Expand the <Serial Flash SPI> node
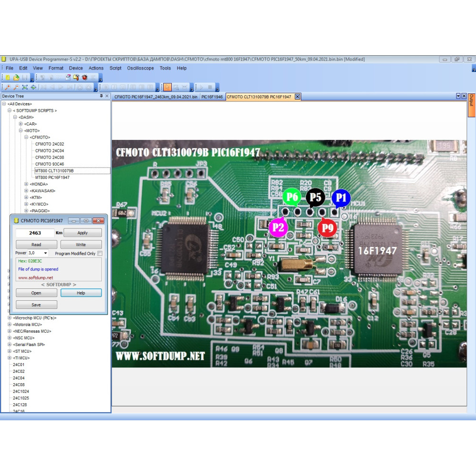The image size is (476, 476). tap(10, 345)
